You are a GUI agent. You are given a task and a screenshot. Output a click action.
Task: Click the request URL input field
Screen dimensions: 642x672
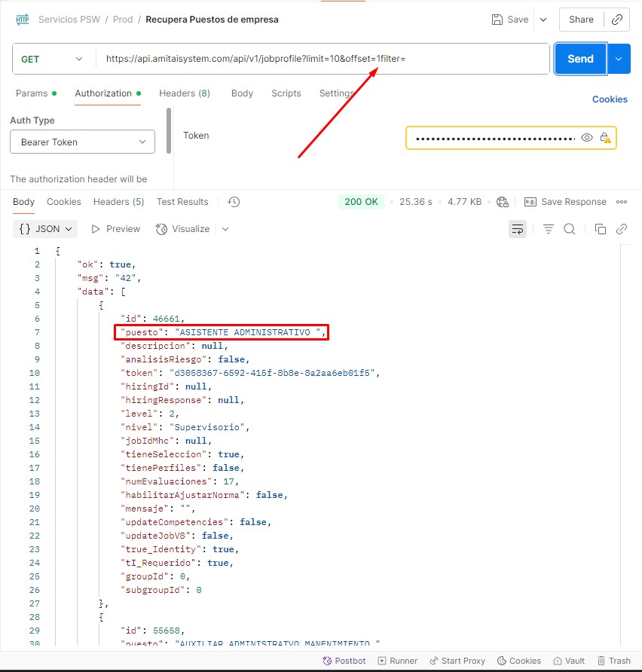[x=324, y=59]
